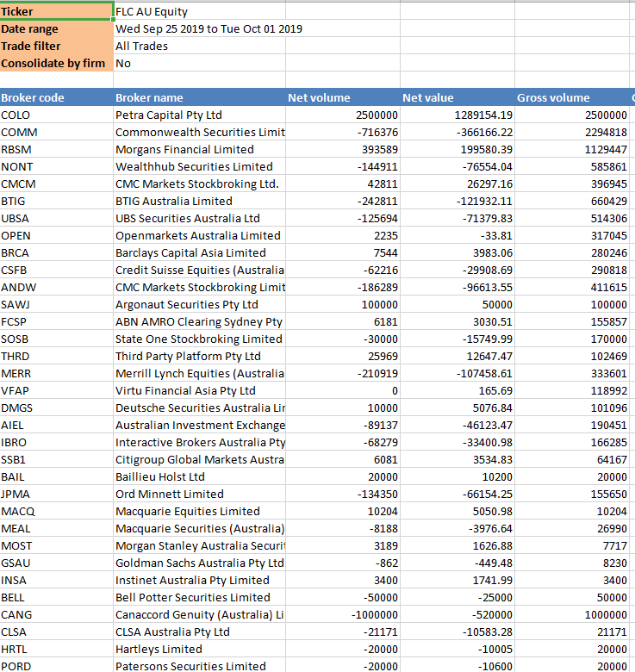The width and height of the screenshot is (635, 672).
Task: Select gross volume 1129447
Action: pos(572,149)
